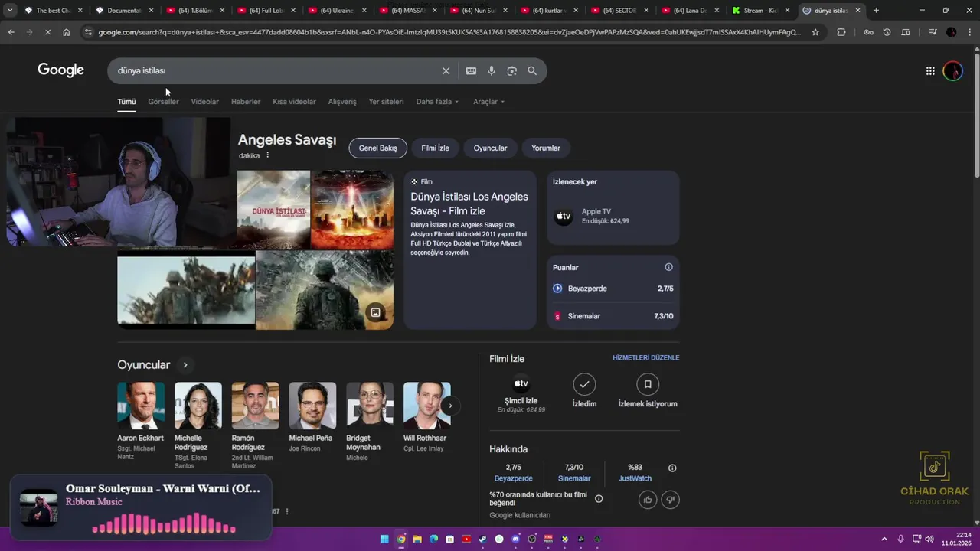Open Will Rothhaar cast photo
The height and width of the screenshot is (551, 980).
point(427,406)
